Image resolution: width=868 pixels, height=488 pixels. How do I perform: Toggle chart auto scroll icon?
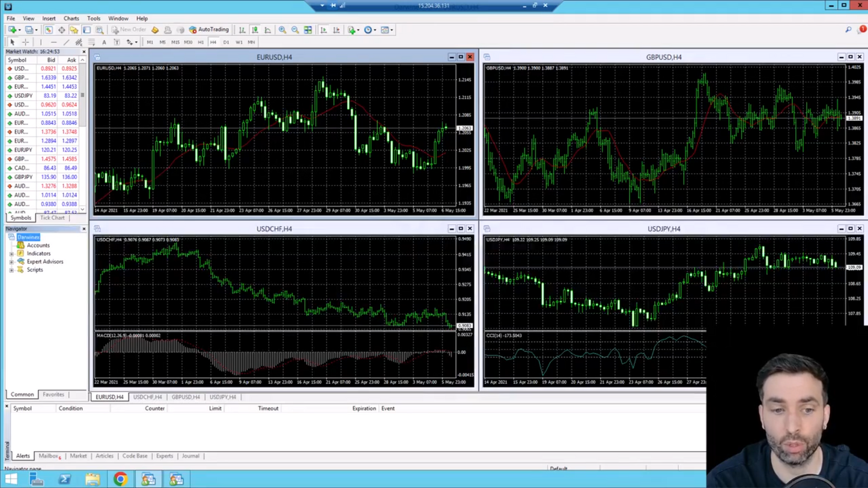[x=323, y=29]
